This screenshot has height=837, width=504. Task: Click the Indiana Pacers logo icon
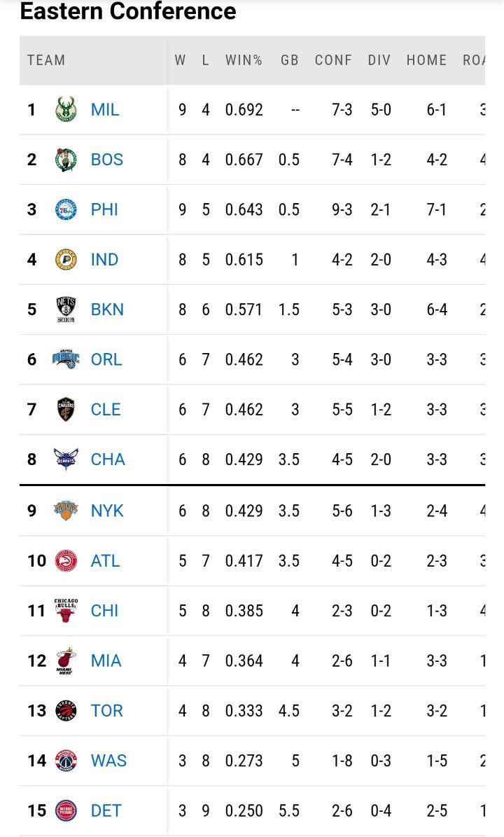pos(66,260)
